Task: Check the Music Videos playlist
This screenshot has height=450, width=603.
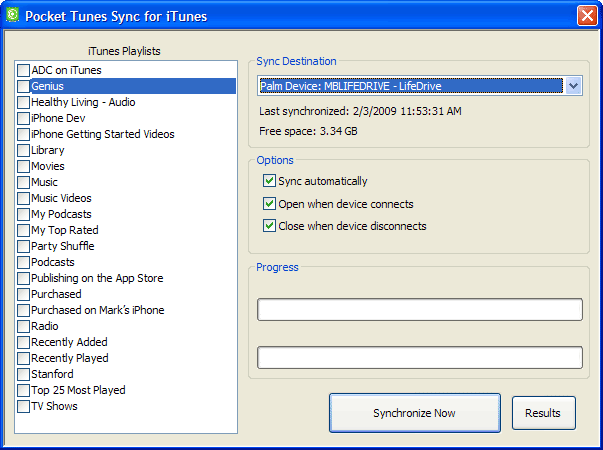Action: pos(23,198)
